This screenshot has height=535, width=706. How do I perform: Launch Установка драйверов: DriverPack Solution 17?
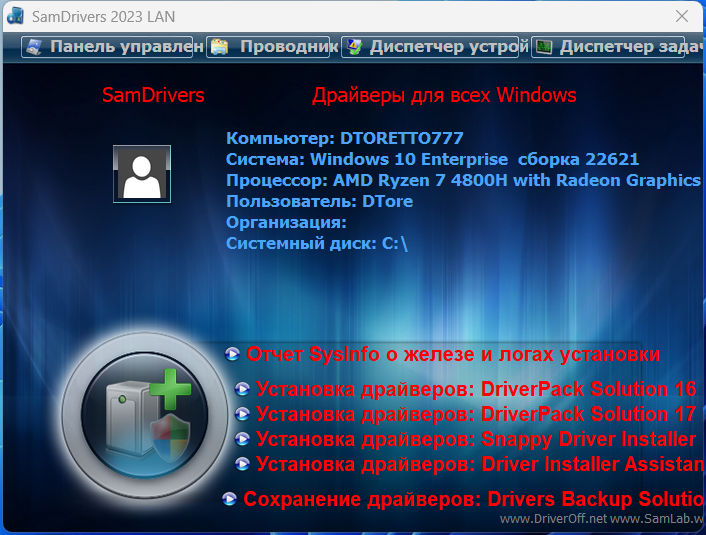coord(476,414)
